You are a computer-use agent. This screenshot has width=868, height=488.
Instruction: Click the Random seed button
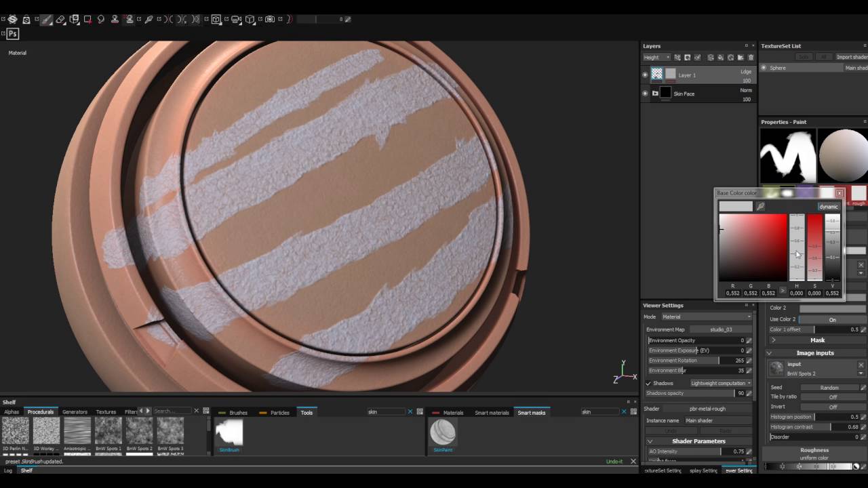[x=829, y=388]
